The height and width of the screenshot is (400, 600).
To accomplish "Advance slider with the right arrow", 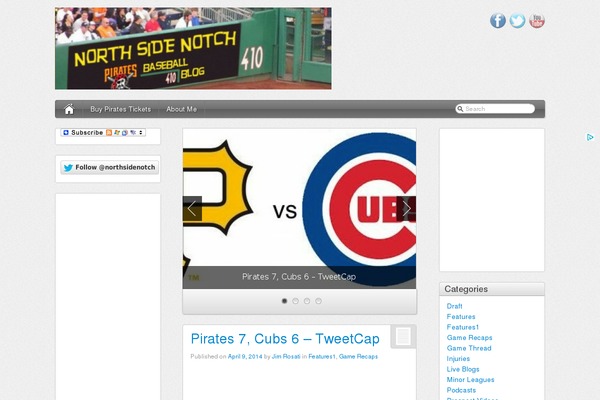I will click(406, 209).
